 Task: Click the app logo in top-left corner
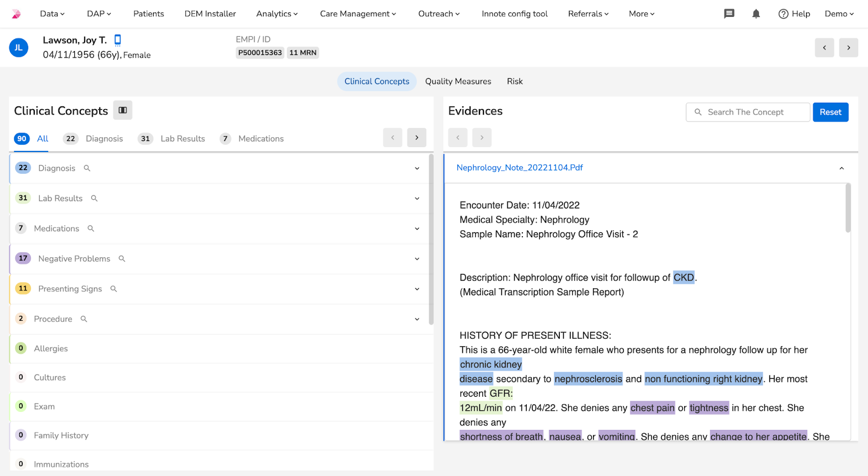[x=16, y=14]
